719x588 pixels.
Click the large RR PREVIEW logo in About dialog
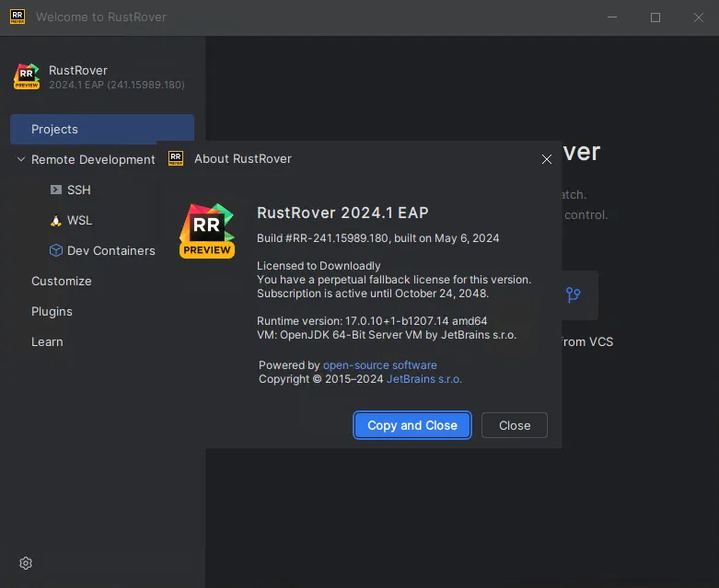click(207, 231)
